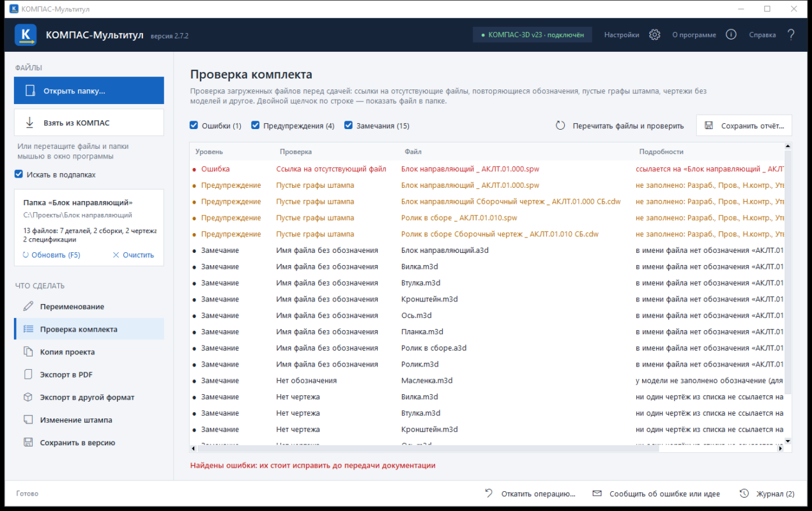Click the help question mark icon
The width and height of the screenshot is (812, 511).
[x=791, y=34]
